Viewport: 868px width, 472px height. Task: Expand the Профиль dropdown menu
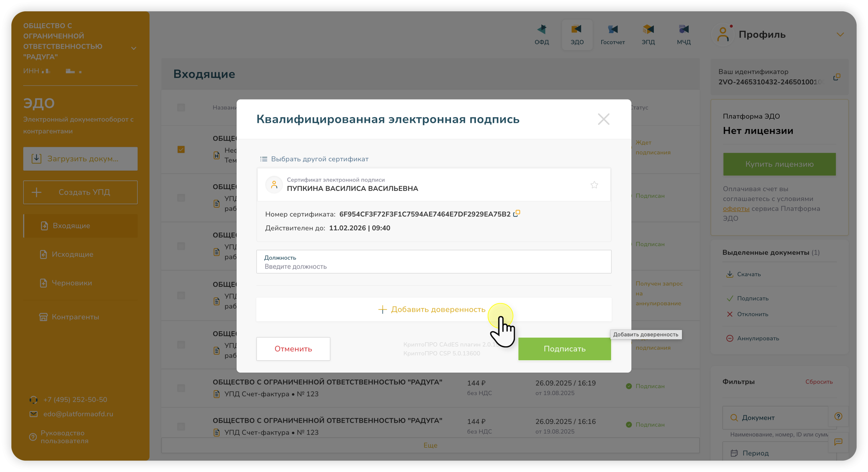click(840, 35)
